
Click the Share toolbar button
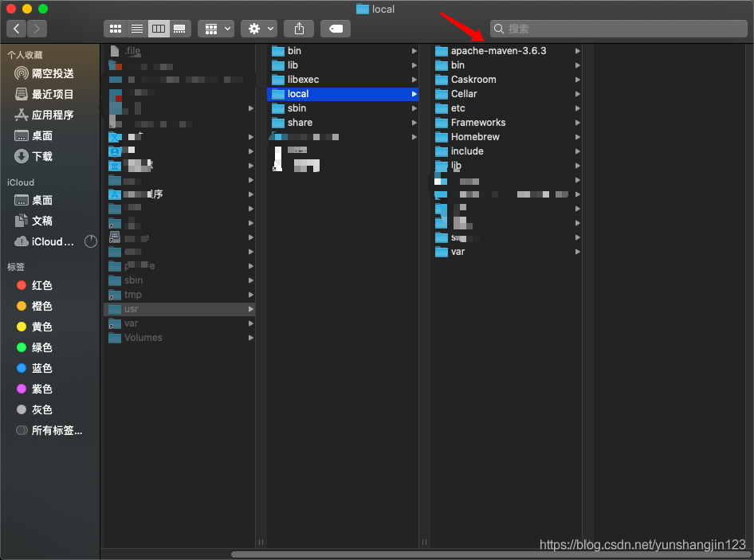coord(299,29)
